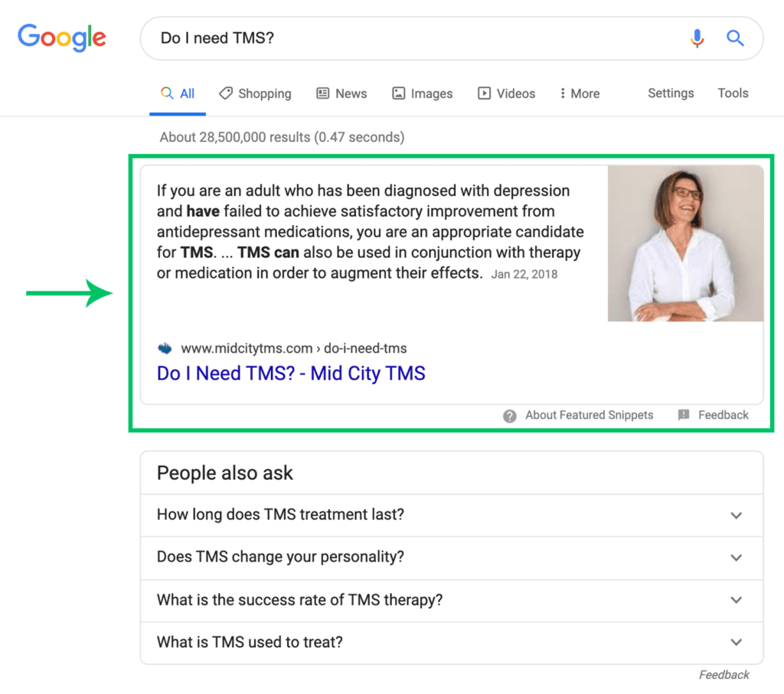
Task: Click the 'Jan 22, 2018' snippet date
Action: 524,274
